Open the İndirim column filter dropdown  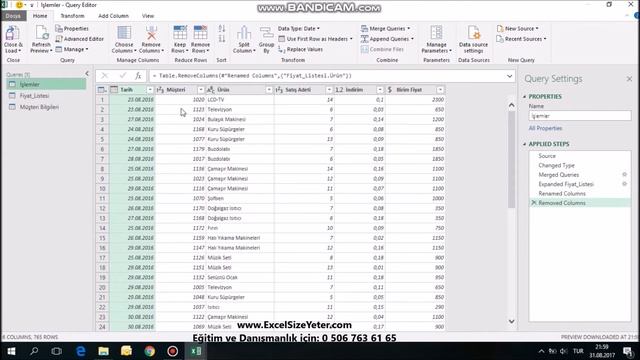click(x=380, y=89)
